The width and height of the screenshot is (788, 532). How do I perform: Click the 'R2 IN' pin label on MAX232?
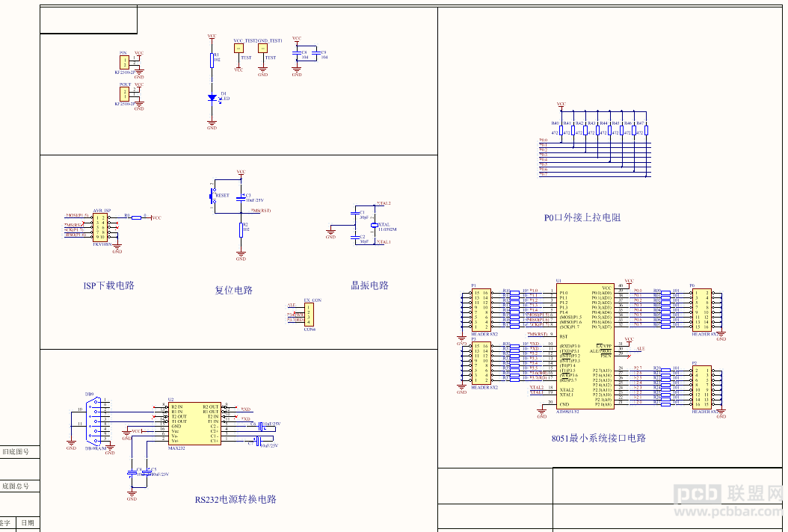[176, 406]
